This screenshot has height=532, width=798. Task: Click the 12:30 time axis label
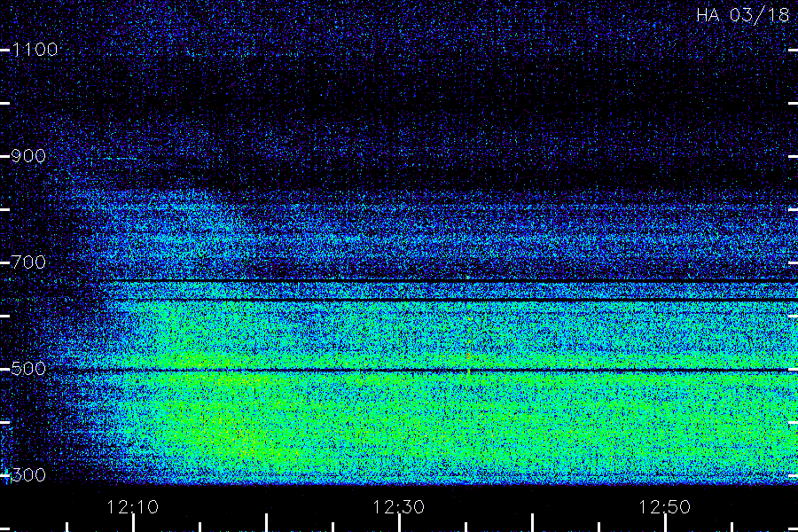click(398, 507)
